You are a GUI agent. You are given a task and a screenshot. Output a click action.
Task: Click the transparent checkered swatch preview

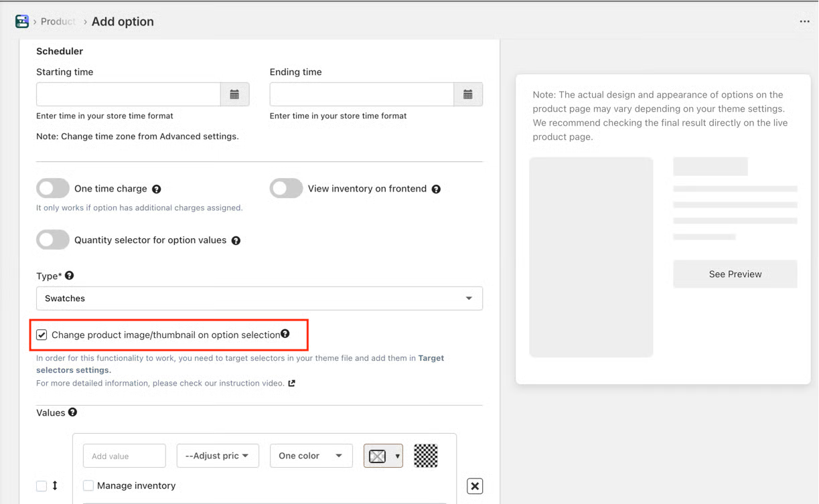pos(426,456)
